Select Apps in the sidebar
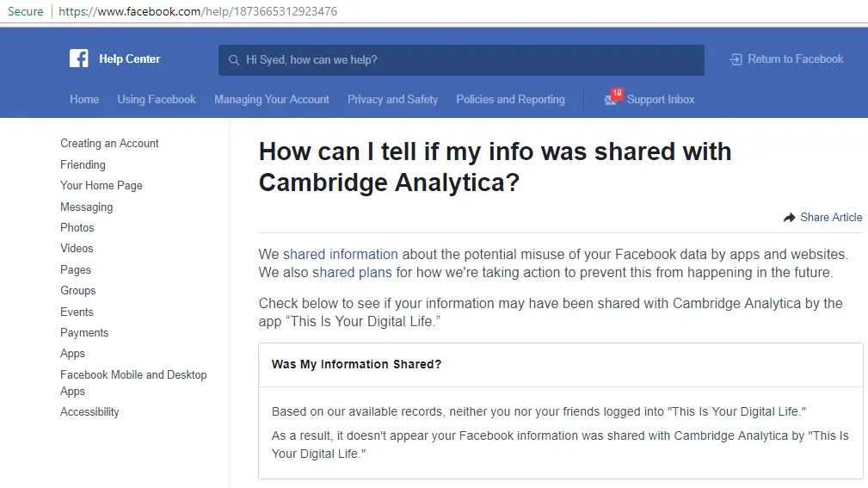The height and width of the screenshot is (488, 868). pos(72,354)
